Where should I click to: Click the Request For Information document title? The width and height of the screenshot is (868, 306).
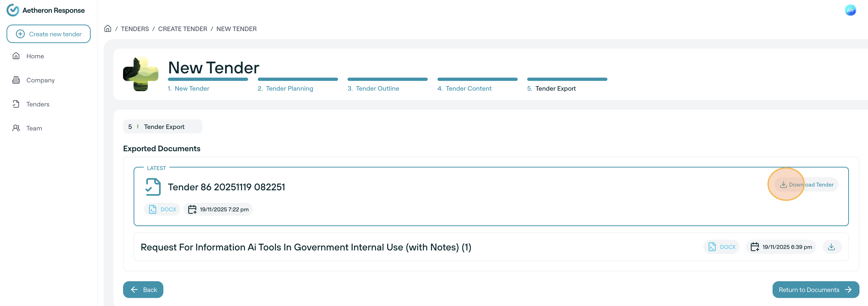(x=306, y=247)
